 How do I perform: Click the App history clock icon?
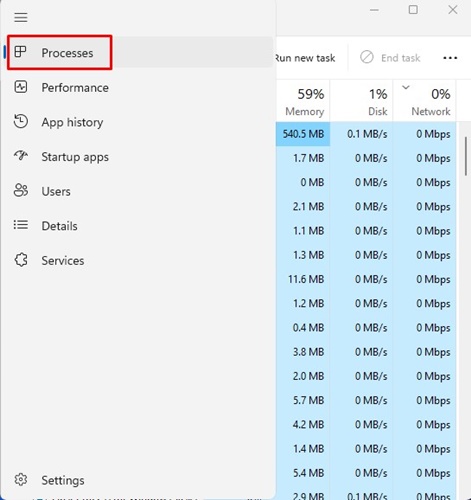click(x=21, y=121)
